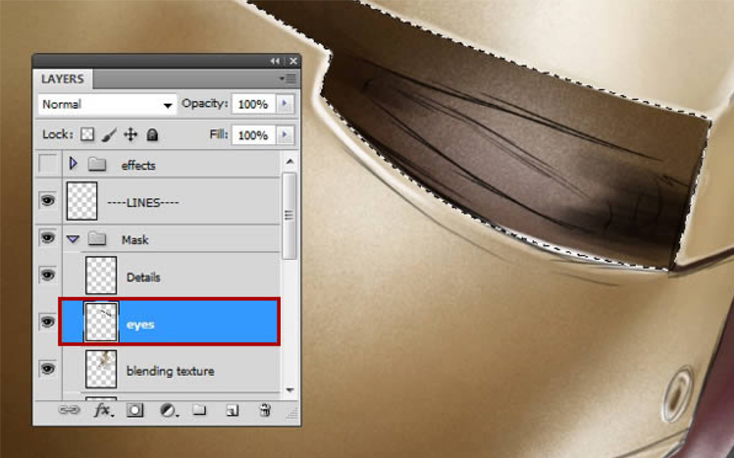The width and height of the screenshot is (734, 458).
Task: Add a layer mask with mask icon
Action: point(135,410)
